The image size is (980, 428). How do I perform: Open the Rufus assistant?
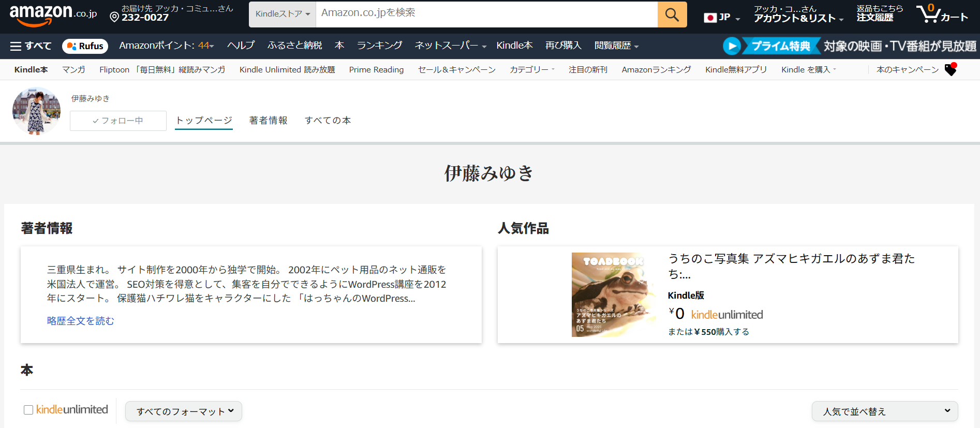pyautogui.click(x=85, y=46)
